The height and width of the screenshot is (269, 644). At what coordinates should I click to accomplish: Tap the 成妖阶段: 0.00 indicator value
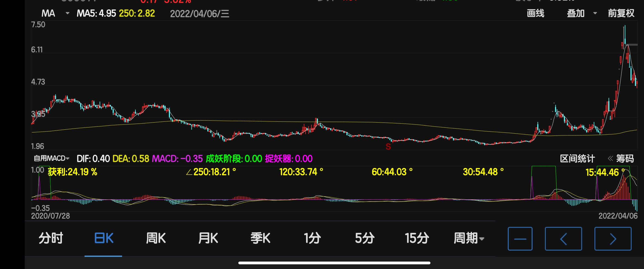[234, 159]
